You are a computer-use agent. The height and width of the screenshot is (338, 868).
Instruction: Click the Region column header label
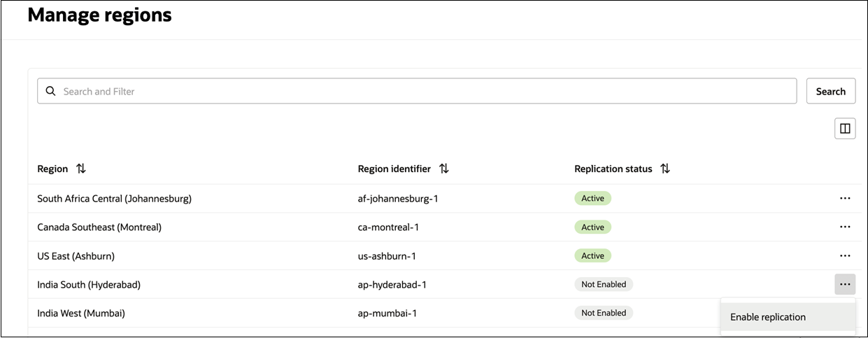[x=52, y=169]
